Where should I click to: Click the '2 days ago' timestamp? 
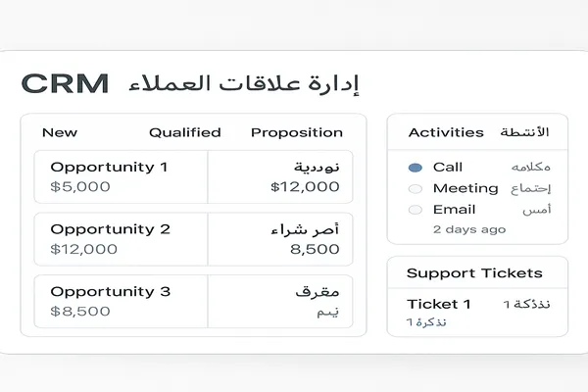point(469,229)
